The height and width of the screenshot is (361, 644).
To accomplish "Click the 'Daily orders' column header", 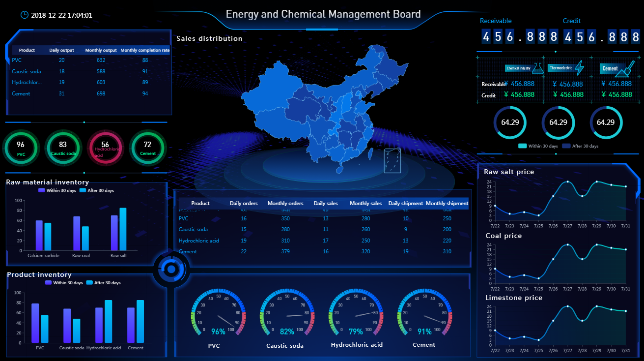I will [244, 203].
